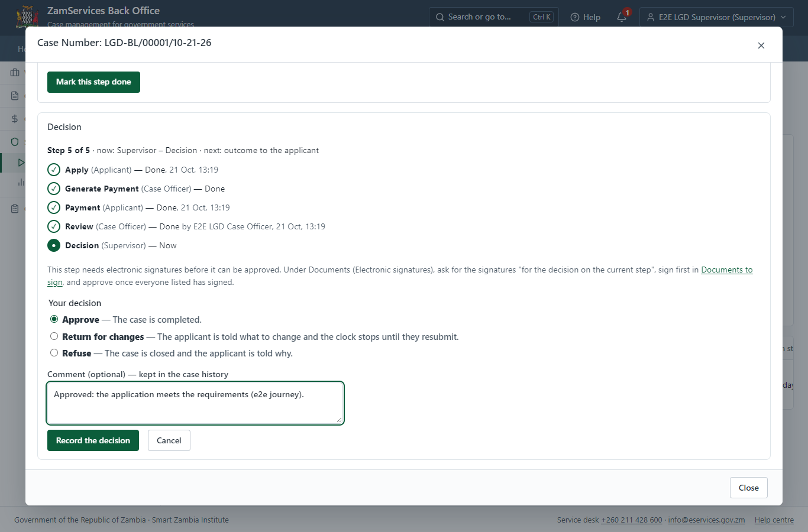808x532 pixels.
Task: Click the Close button in dialog footer
Action: [749, 488]
